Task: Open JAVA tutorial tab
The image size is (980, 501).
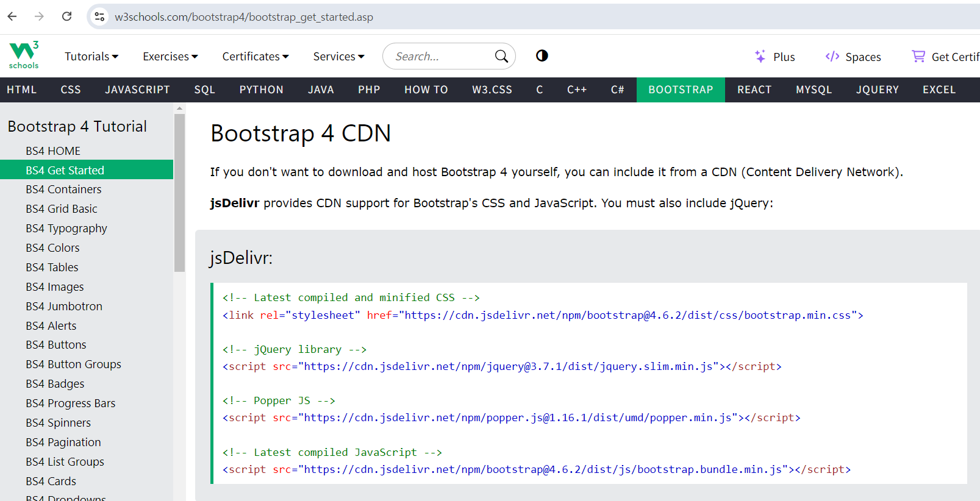Action: coord(321,90)
